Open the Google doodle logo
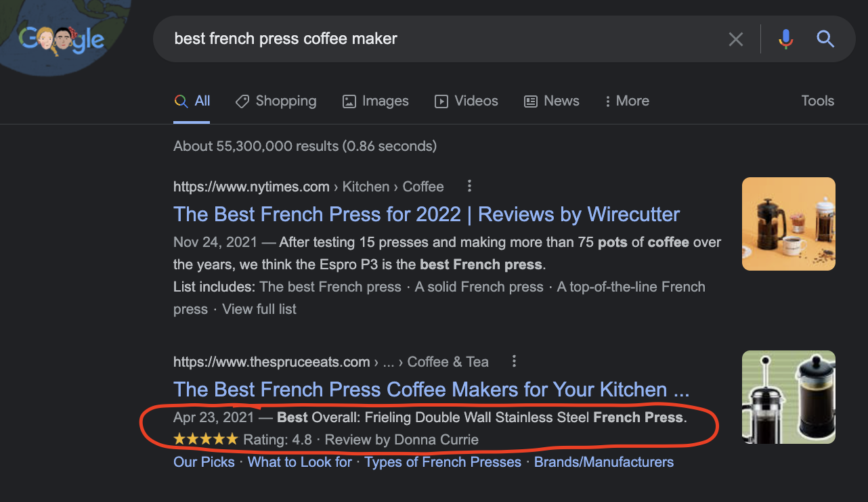 pyautogui.click(x=61, y=41)
